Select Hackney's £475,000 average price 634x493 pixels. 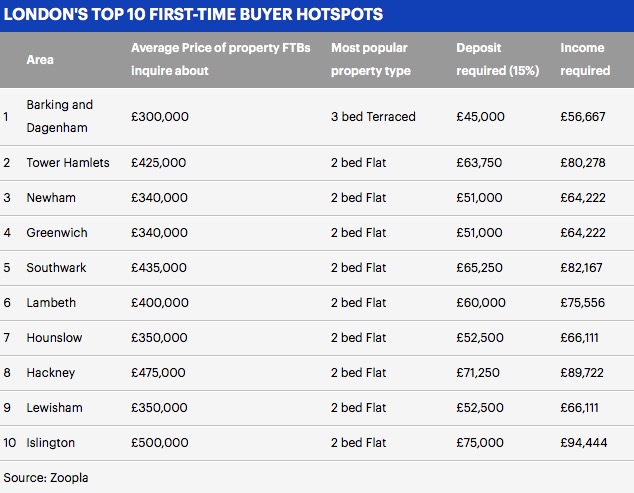pyautogui.click(x=158, y=372)
